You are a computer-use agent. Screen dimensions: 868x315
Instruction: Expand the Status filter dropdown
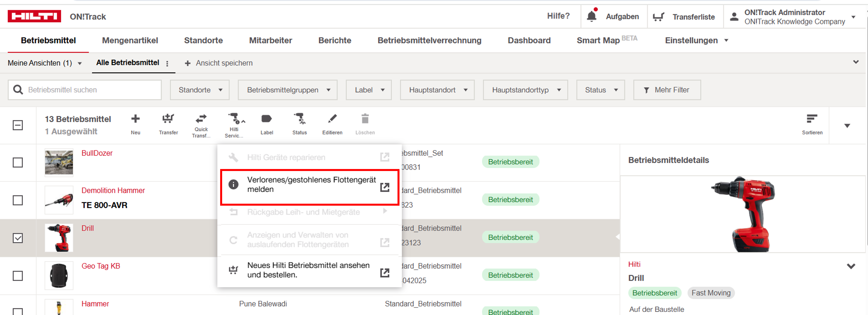[x=600, y=90]
